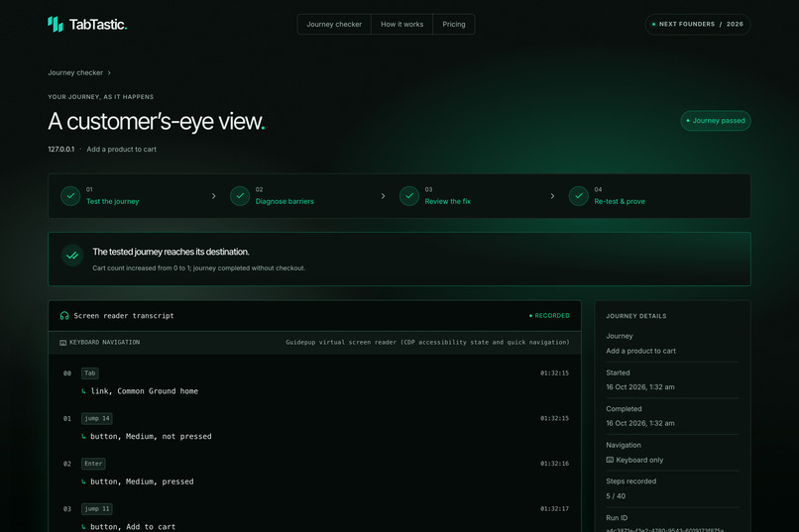
Task: Click the breadcrumb chevron after Journey checker
Action: point(109,72)
